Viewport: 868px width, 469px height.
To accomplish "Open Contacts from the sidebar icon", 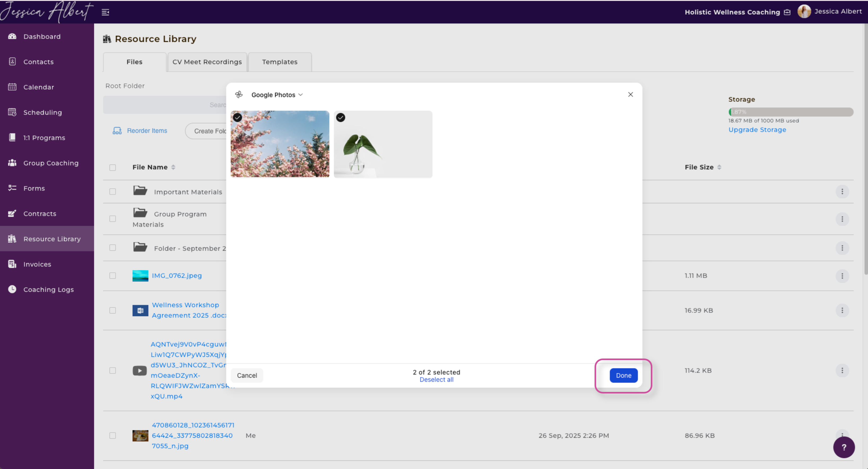I will pyautogui.click(x=12, y=62).
